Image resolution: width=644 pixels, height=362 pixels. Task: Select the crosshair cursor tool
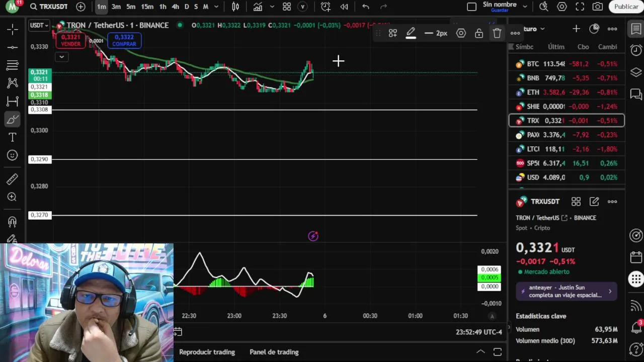[13, 29]
